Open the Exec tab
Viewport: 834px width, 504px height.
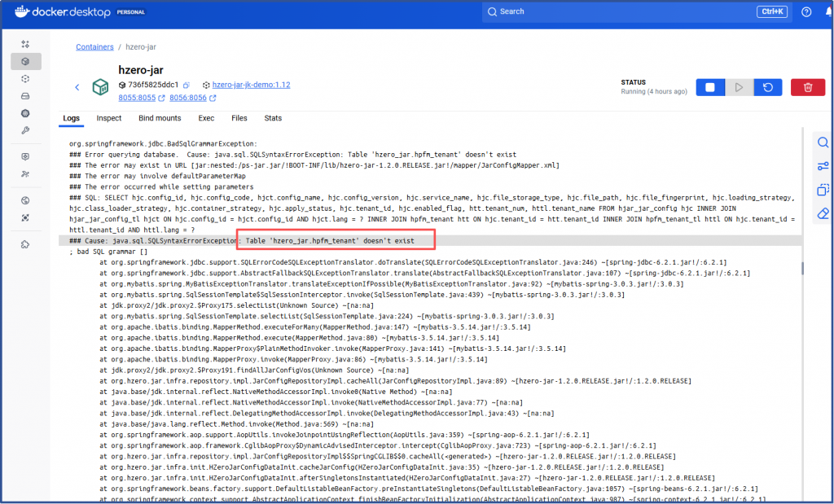[x=206, y=118]
